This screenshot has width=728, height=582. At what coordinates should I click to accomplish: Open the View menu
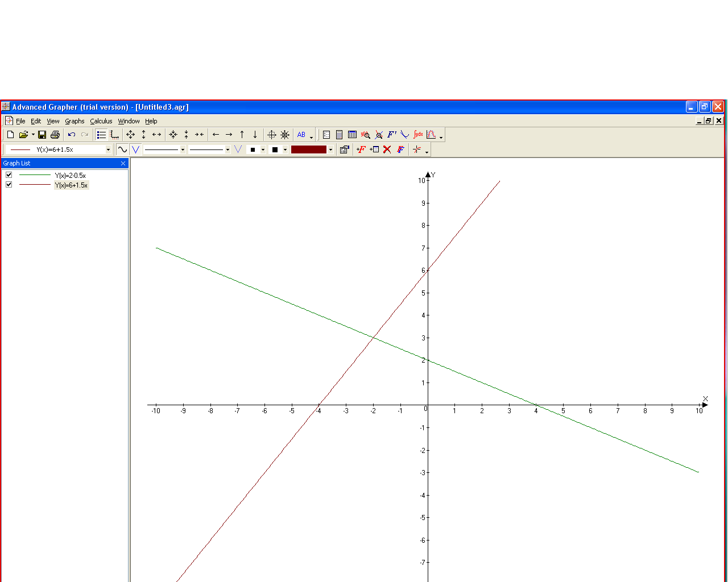pos(53,121)
